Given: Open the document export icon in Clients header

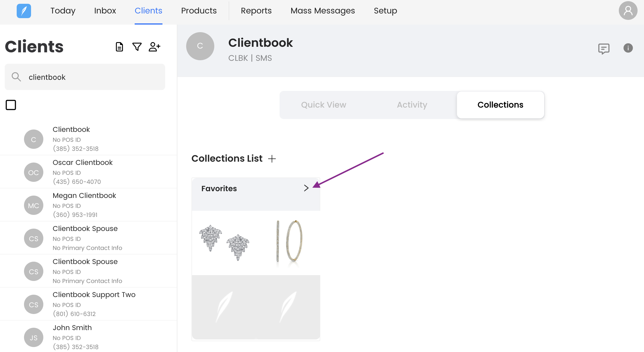Looking at the screenshot, I should pos(119,47).
